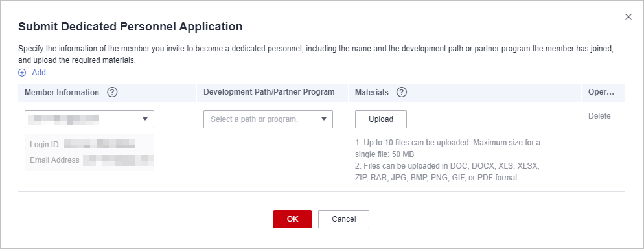Screen dimensions: 644x249
Task: Click the Add link text
Action: click(x=39, y=73)
